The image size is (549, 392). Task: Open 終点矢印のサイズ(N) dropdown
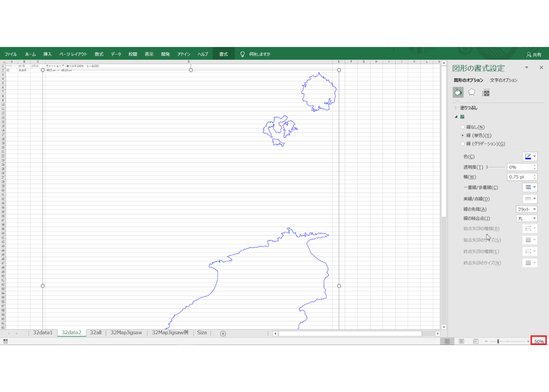coord(530,263)
